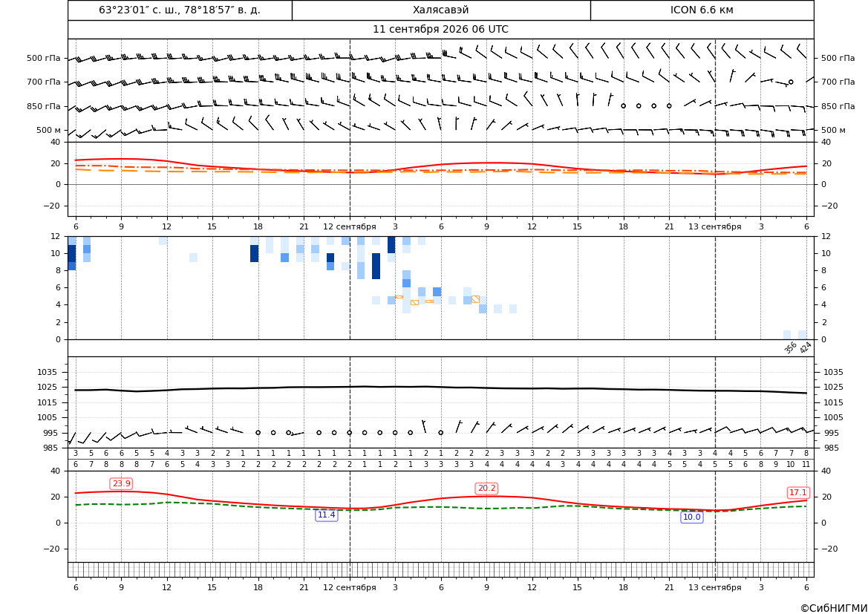Click the ICON 6.6 км model header
Screen dimensions: 868x614
coord(702,10)
